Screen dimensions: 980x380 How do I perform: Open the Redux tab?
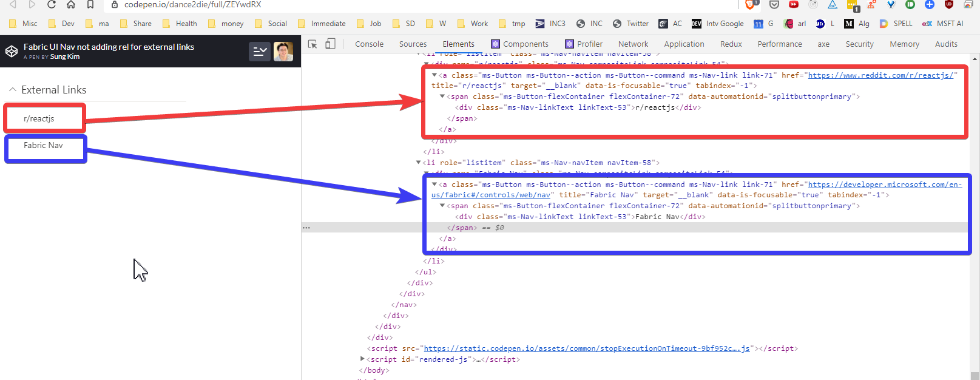coord(731,44)
